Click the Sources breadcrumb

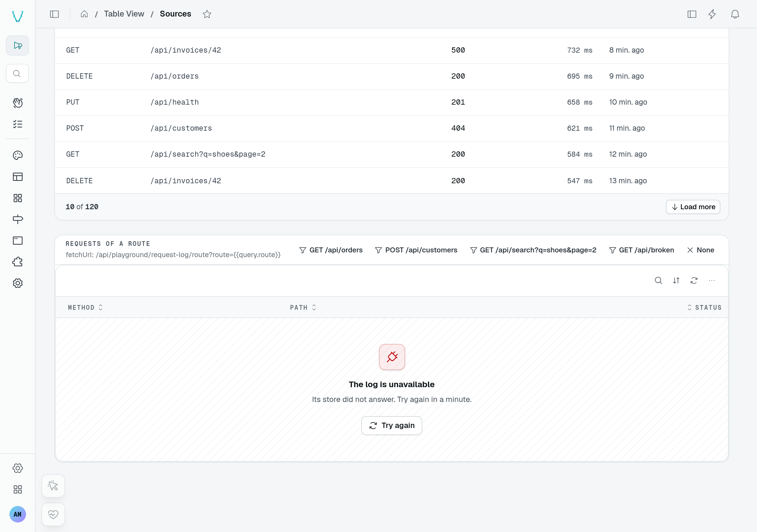[175, 14]
